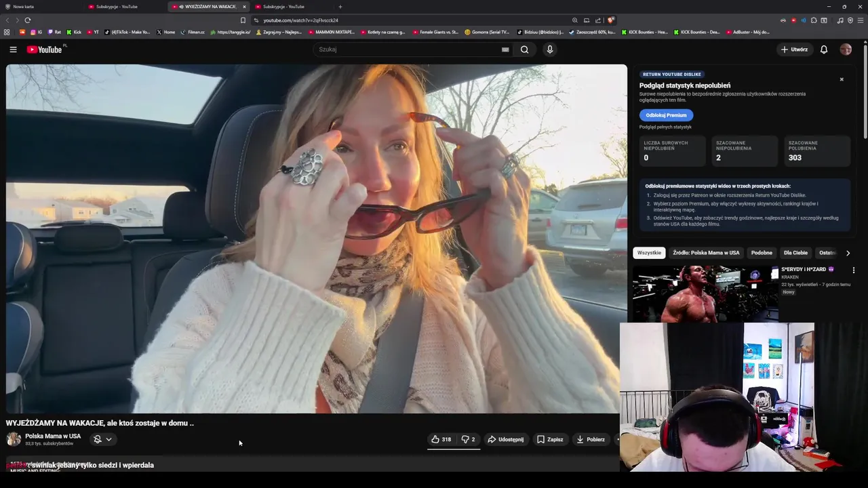Close the Return YouTube Dislike panel
This screenshot has width=868, height=488.
842,79
